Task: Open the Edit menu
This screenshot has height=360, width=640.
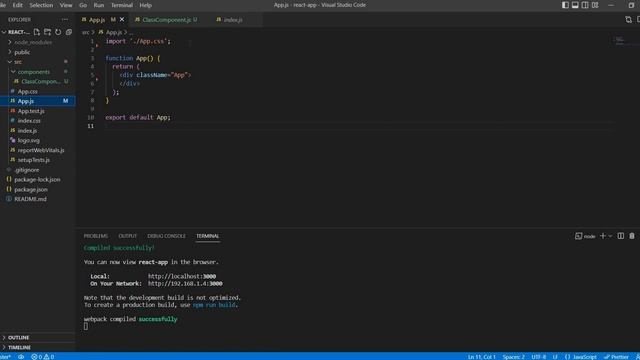Action: (x=18, y=5)
